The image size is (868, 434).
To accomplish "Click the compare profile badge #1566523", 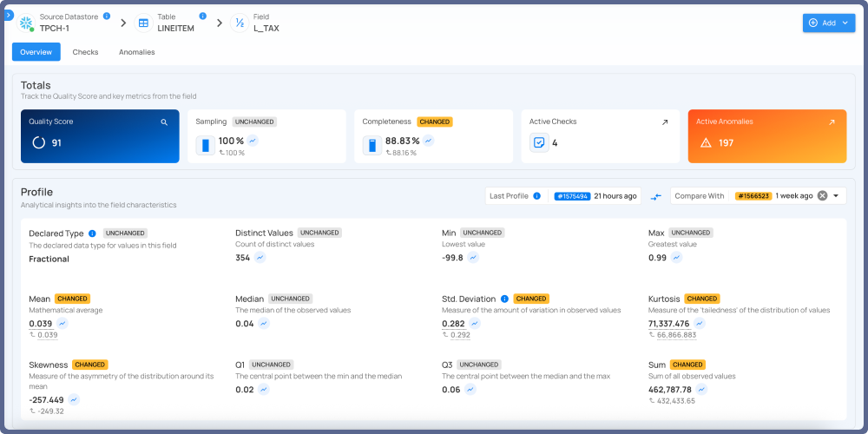I will 753,196.
